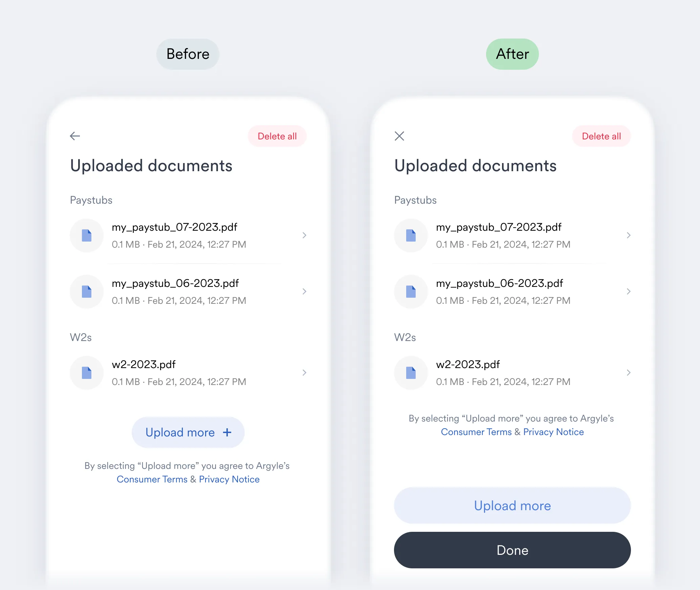Expand w2-2023.pdf chevron in After screen

pos(629,373)
